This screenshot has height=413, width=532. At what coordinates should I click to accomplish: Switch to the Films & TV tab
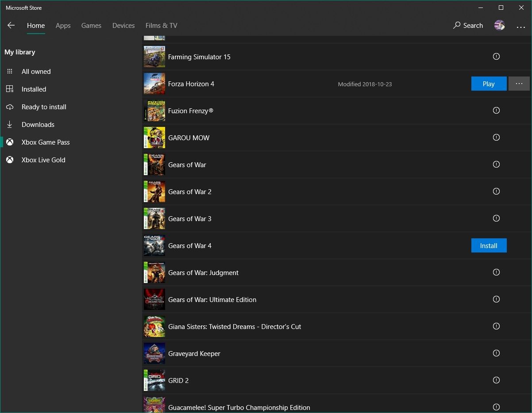point(162,26)
